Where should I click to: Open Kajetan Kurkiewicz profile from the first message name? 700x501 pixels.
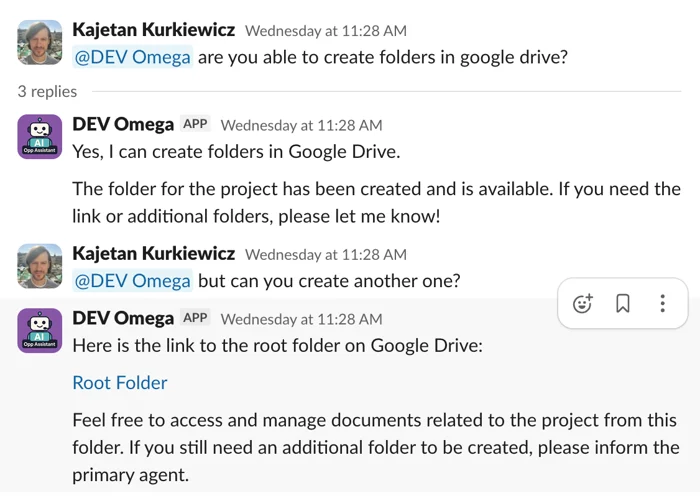point(154,30)
